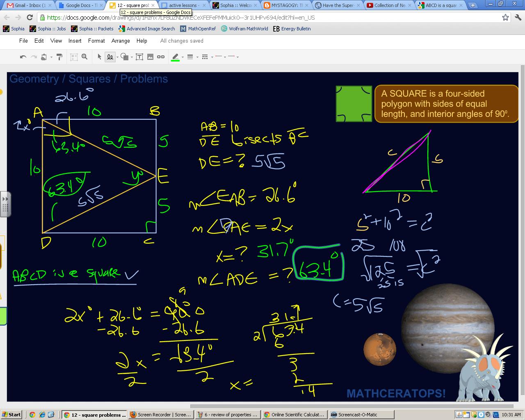
Task: Switch to Online Scientific Calculator taskbar window
Action: coord(294,415)
